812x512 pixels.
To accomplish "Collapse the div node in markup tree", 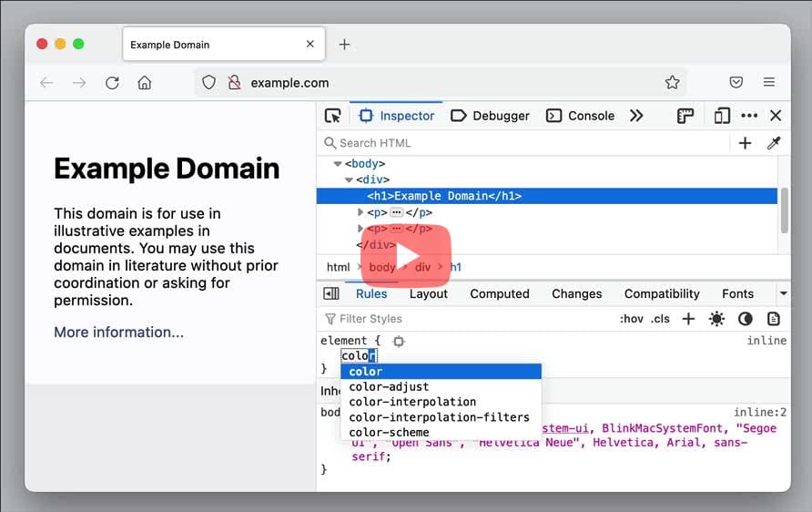I will (349, 179).
